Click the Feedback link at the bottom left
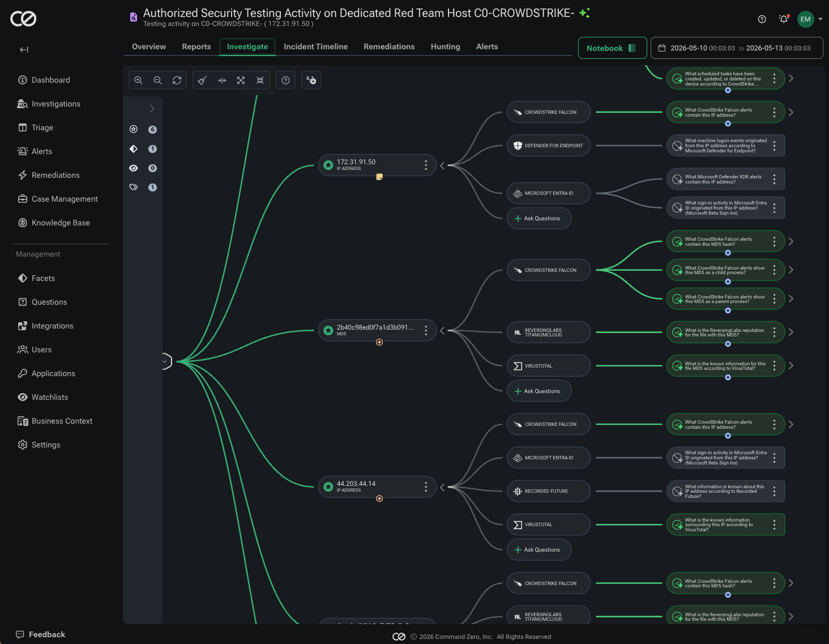Viewport: 829px width, 644px height. click(x=41, y=635)
